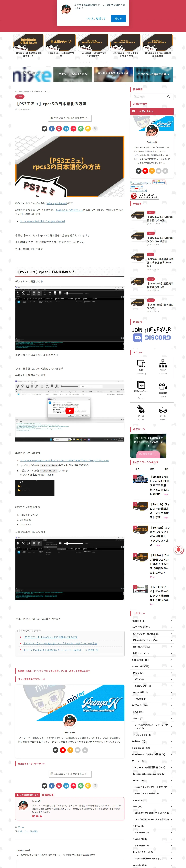Expand the media wiki (5) category chevron

(x=171, y=660)
